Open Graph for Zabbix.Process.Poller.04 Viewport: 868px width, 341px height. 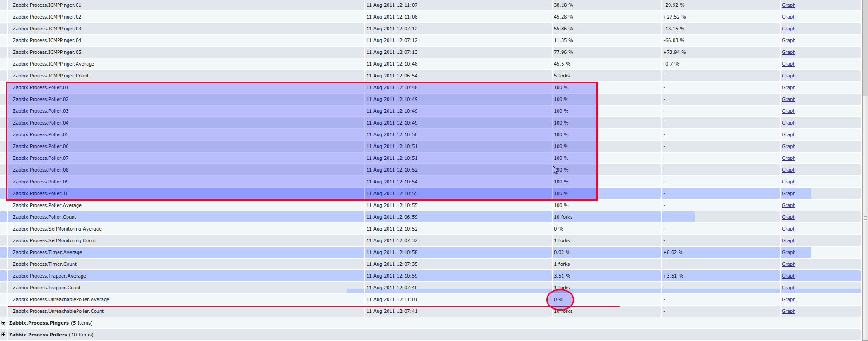pos(788,123)
